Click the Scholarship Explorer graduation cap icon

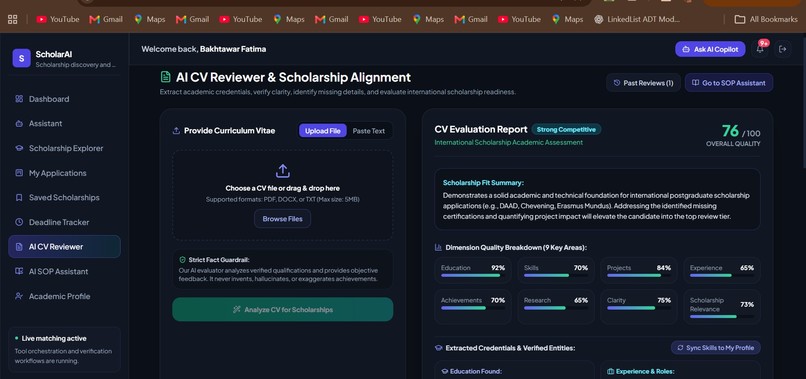(x=19, y=148)
